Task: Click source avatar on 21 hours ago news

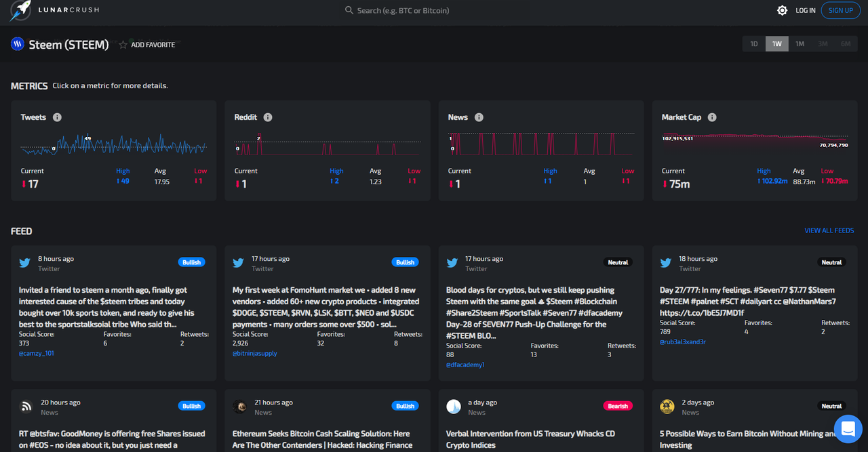Action: tap(239, 407)
